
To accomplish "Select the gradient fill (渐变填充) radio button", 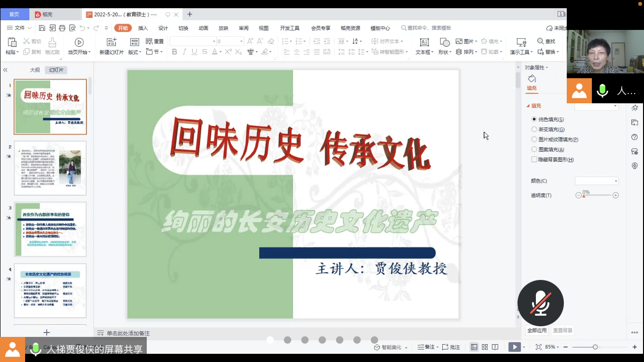I will click(x=534, y=129).
